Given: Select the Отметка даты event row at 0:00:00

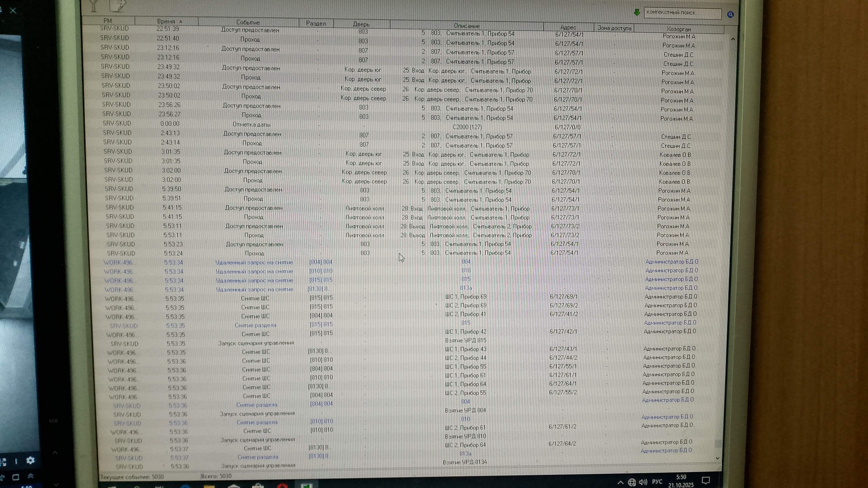Looking at the screenshot, I should click(x=251, y=124).
